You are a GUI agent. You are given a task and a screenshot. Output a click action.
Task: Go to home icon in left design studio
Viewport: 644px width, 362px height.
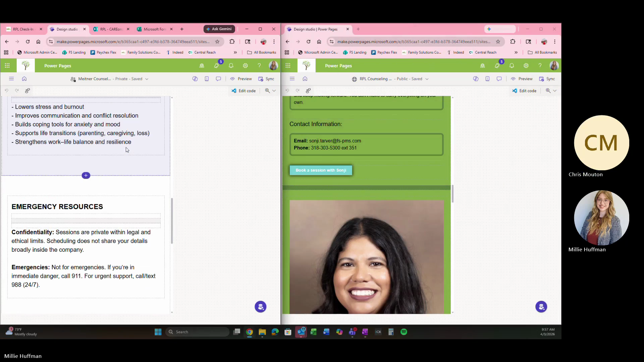point(24,79)
